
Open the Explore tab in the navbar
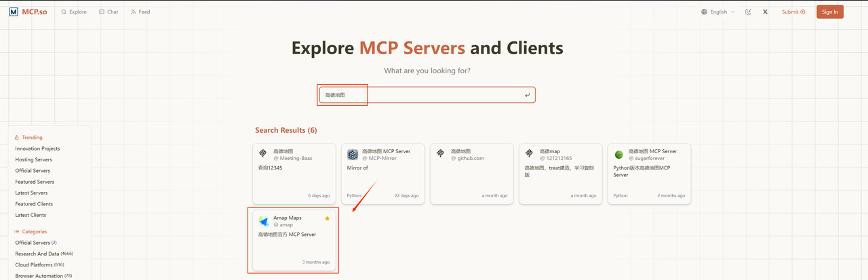(74, 12)
